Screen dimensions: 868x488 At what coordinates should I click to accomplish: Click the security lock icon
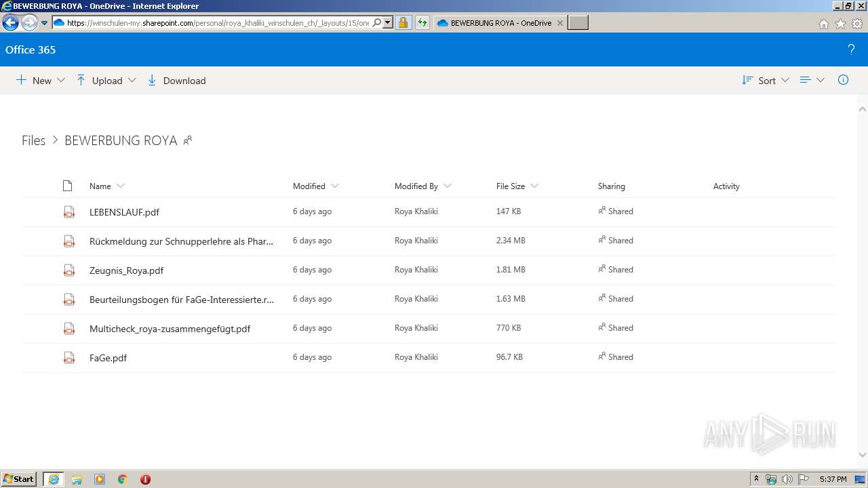[403, 23]
